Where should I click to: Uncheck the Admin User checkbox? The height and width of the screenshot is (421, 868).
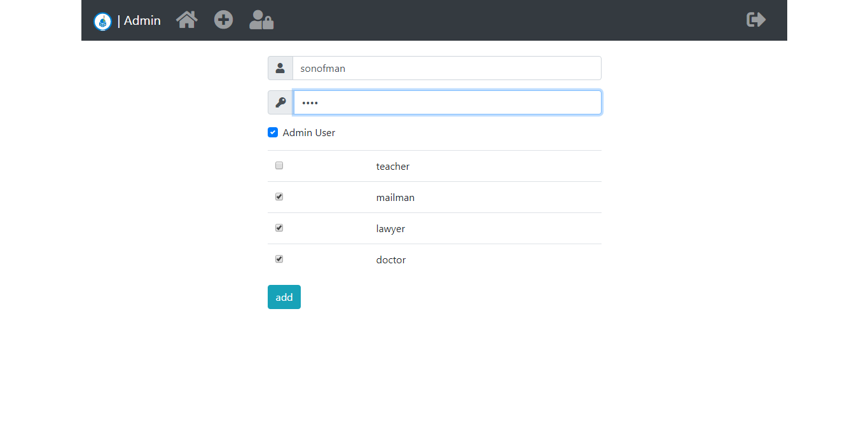(x=273, y=132)
